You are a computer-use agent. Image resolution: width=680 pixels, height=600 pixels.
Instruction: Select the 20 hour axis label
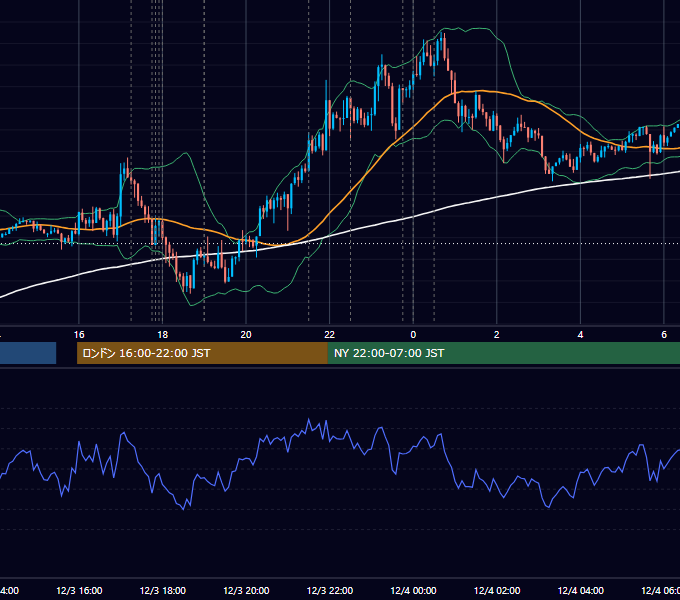[x=246, y=335]
